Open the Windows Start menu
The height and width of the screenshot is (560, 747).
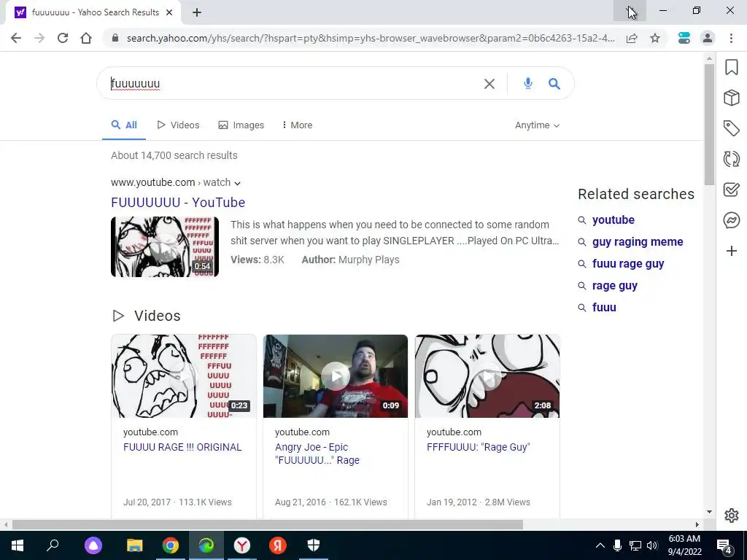pyautogui.click(x=18, y=545)
